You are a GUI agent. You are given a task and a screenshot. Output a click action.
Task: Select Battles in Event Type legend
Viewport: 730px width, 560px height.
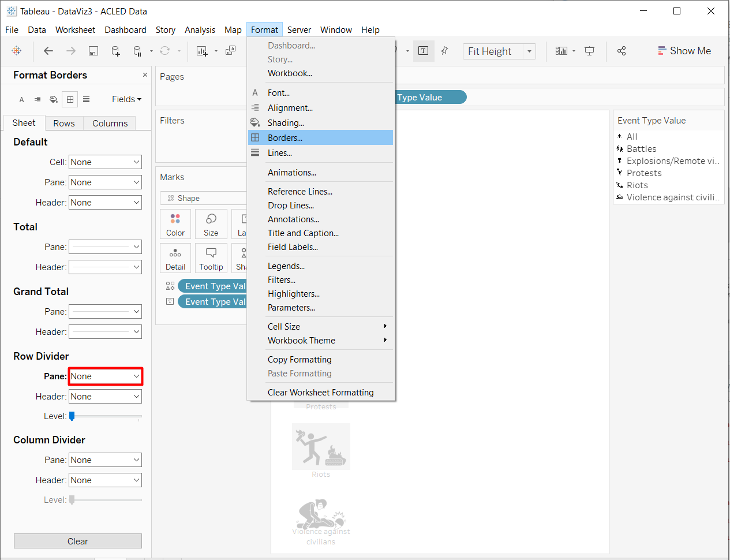(641, 149)
